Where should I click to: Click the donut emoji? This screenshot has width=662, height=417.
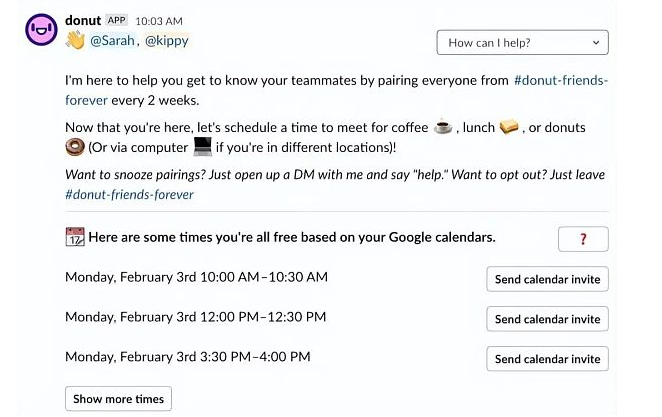75,147
